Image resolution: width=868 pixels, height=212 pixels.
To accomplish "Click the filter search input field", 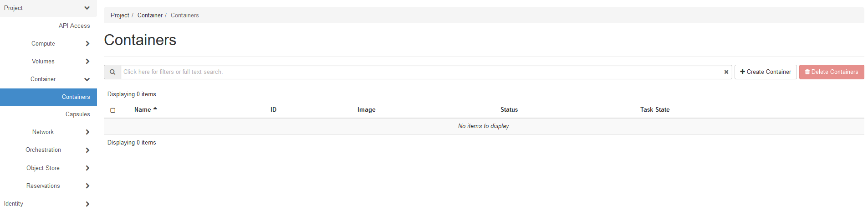I will [x=421, y=72].
